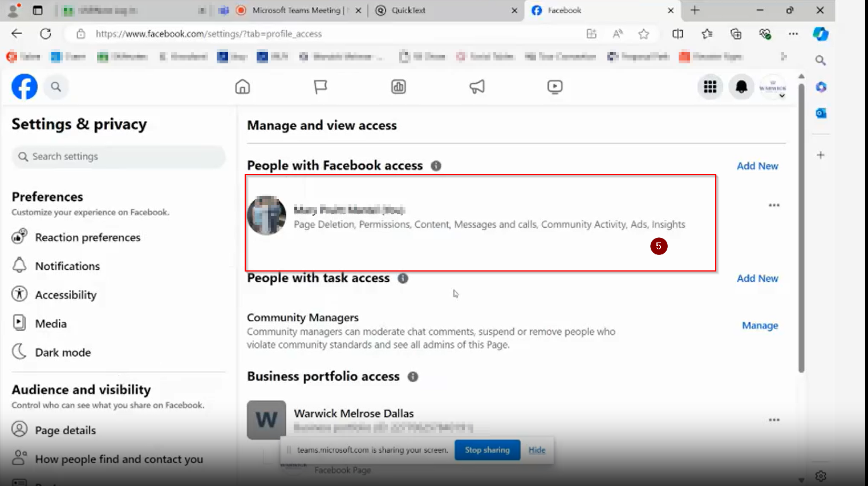Open the Video play icon
This screenshot has height=486, width=868.
tap(555, 87)
